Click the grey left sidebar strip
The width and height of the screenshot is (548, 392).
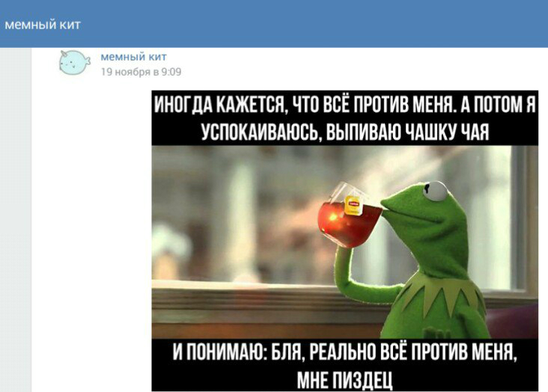click(16, 220)
